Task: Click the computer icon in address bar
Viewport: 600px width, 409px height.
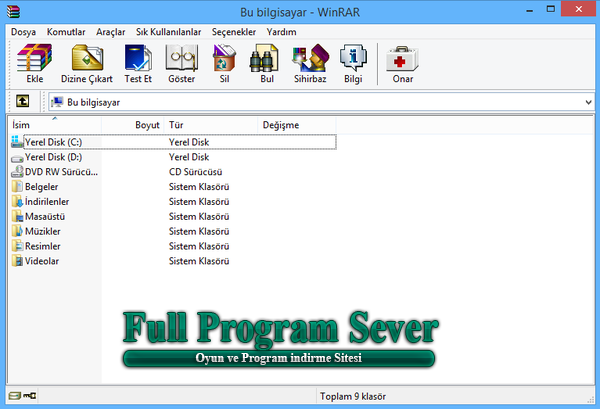Action: pyautogui.click(x=57, y=102)
